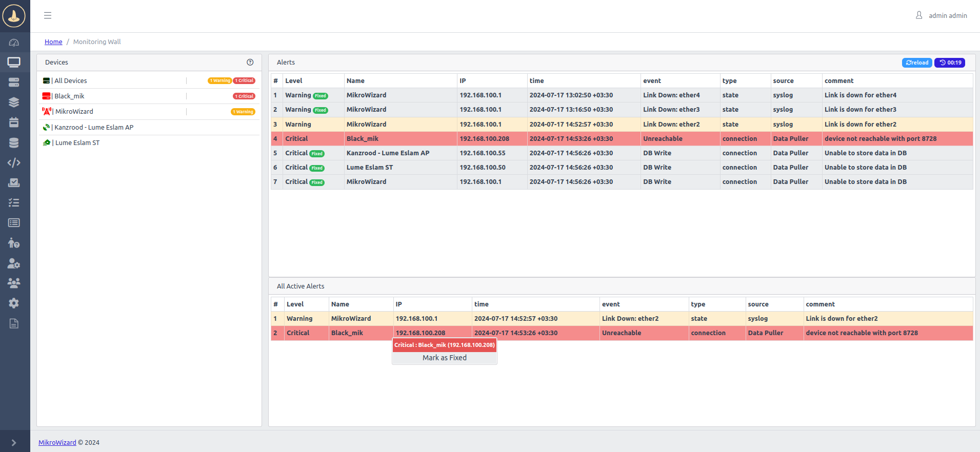
Task: Select All Devices in the Devices list
Action: [x=70, y=81]
